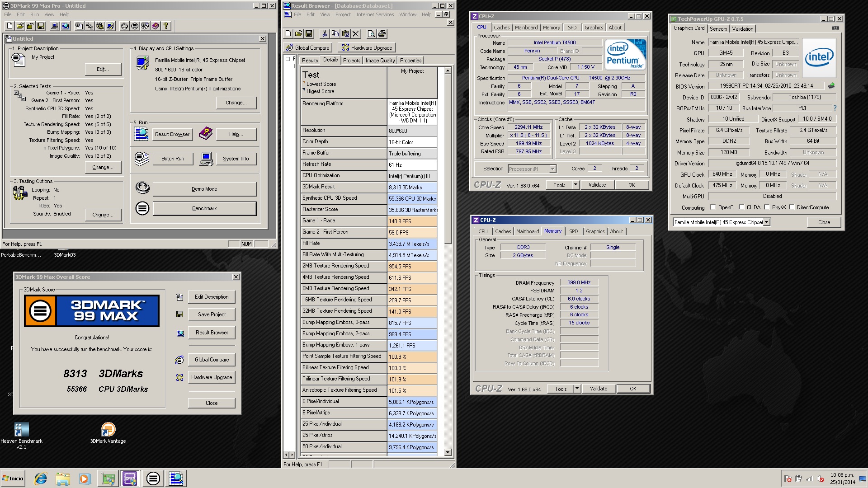The image size is (868, 488).
Task: Click Hardware Upgrade in Result Browser toolbar
Action: 367,47
